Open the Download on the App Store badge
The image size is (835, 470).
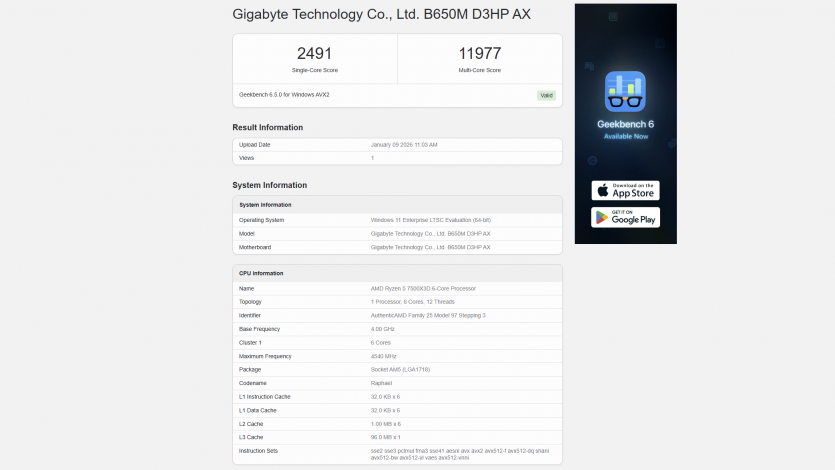pyautogui.click(x=625, y=190)
